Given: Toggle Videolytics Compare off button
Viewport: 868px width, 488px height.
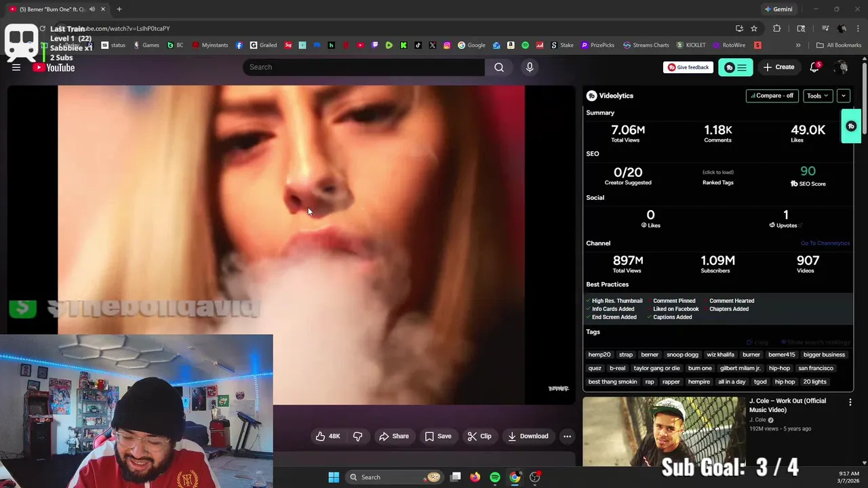Looking at the screenshot, I should pos(772,96).
